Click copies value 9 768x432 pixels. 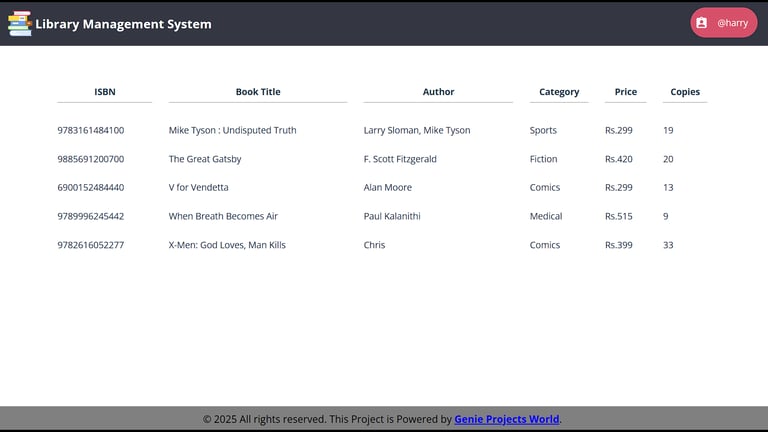[666, 216]
